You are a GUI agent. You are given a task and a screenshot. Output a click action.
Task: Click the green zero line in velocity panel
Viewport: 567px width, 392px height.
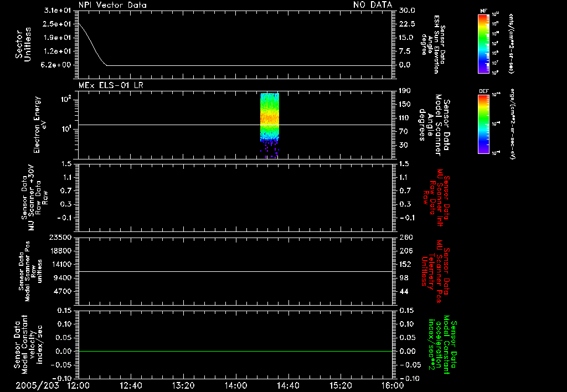coord(235,351)
